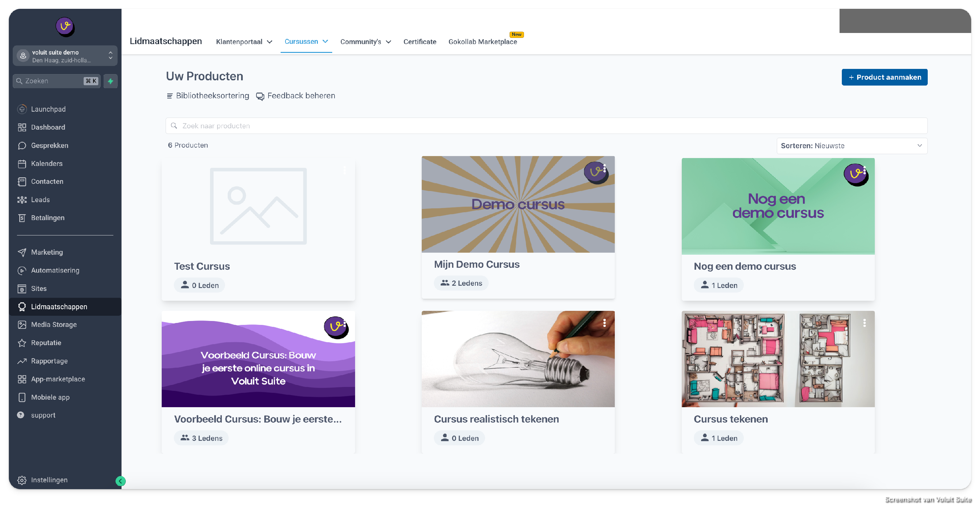Viewport: 980px width, 512px height.
Task: Click the Nog een demo cursus card title
Action: point(744,266)
